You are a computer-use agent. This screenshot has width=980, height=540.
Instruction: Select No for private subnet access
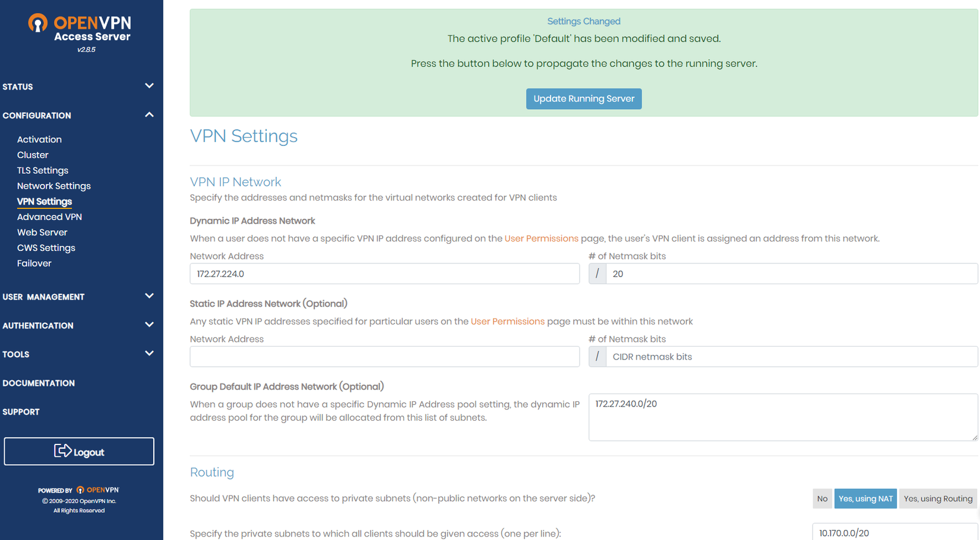pos(822,498)
